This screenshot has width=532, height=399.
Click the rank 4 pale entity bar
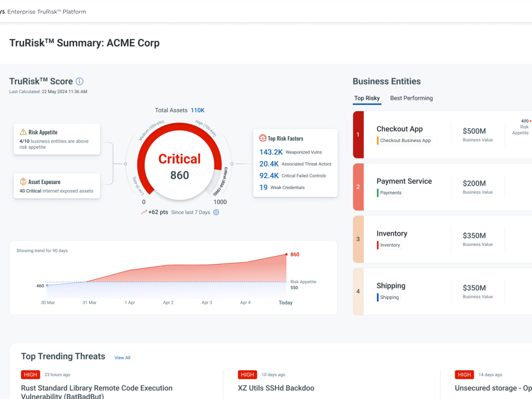click(358, 292)
